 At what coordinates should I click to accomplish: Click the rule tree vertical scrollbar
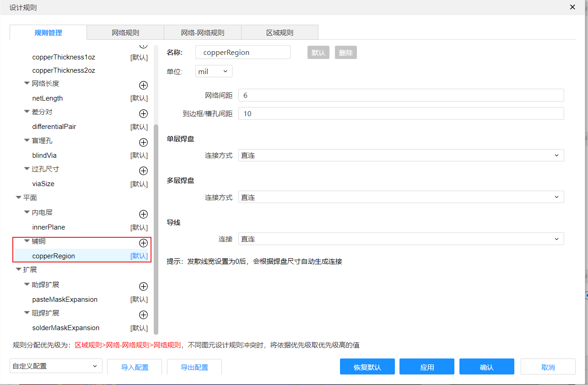pyautogui.click(x=156, y=229)
